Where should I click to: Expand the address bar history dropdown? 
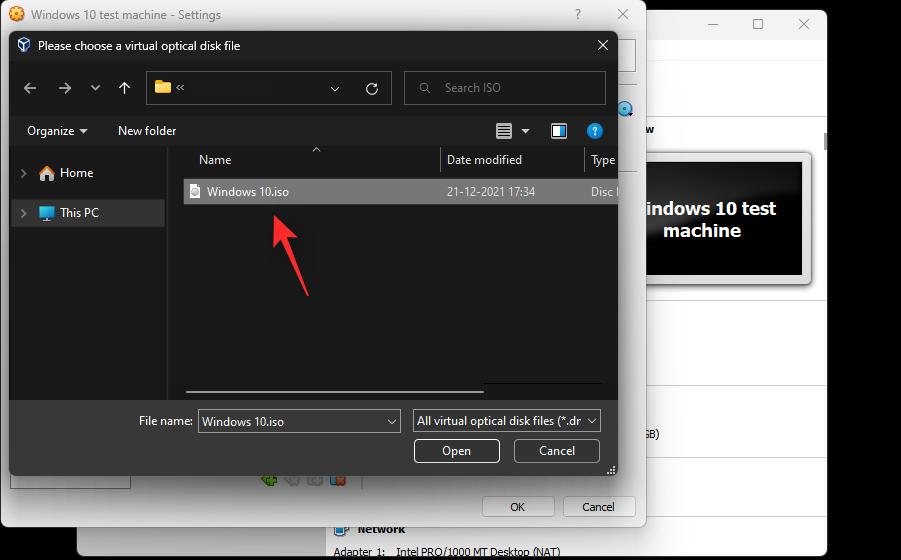click(335, 88)
